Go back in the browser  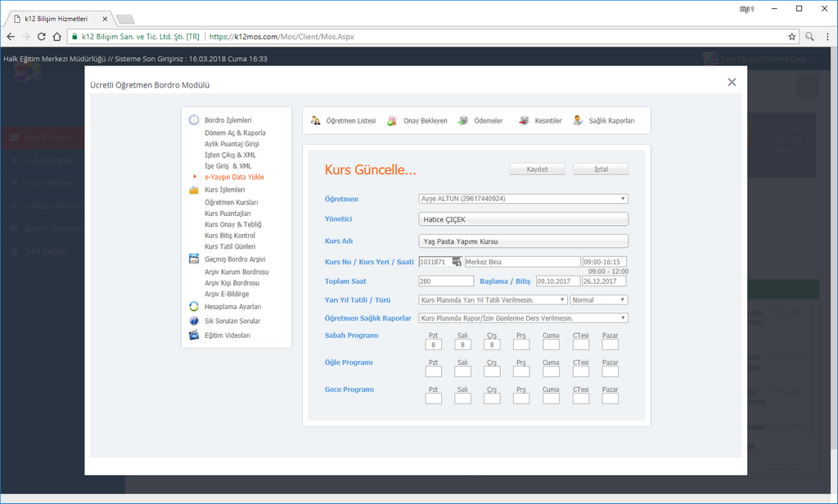[11, 36]
